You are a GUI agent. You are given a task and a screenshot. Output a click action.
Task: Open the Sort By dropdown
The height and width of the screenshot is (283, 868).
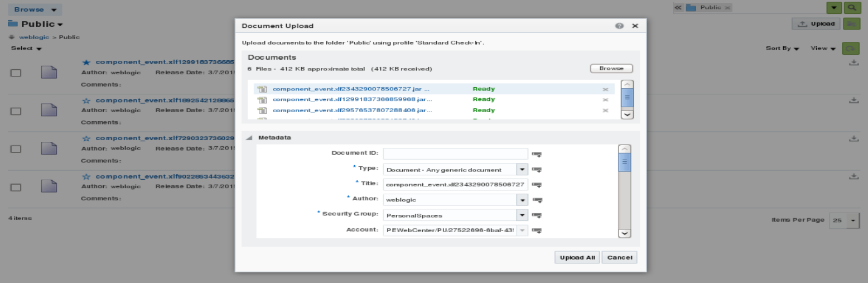tap(783, 49)
